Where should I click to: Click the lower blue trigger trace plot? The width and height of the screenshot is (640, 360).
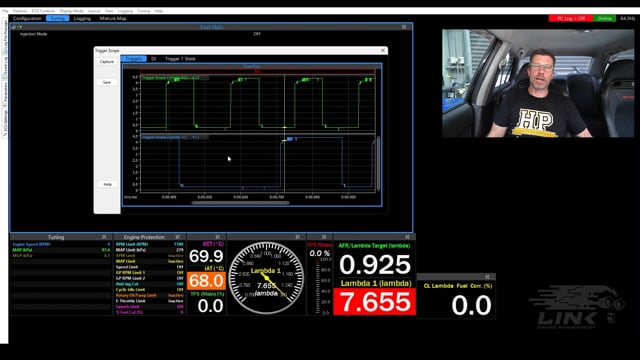click(x=258, y=163)
